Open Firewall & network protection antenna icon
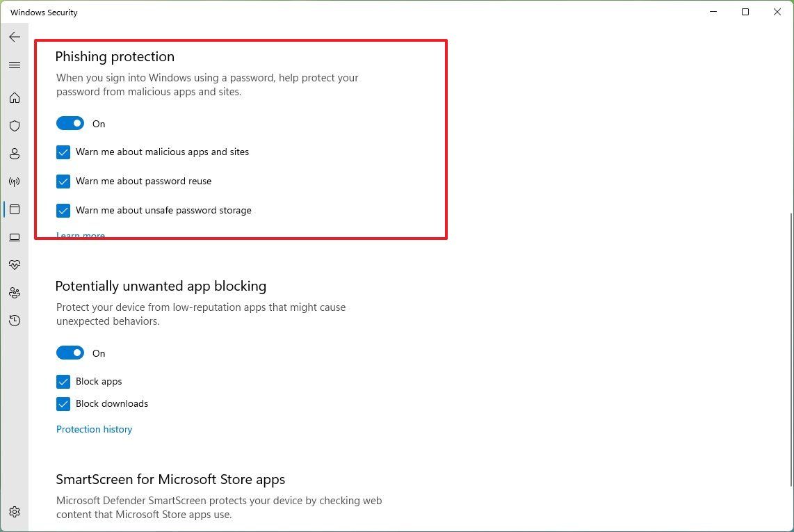 pyautogui.click(x=15, y=182)
